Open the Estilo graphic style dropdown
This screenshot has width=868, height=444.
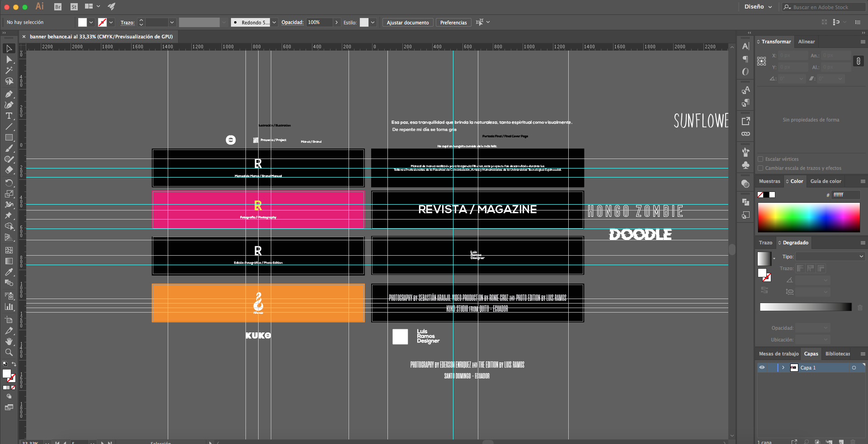coord(373,22)
